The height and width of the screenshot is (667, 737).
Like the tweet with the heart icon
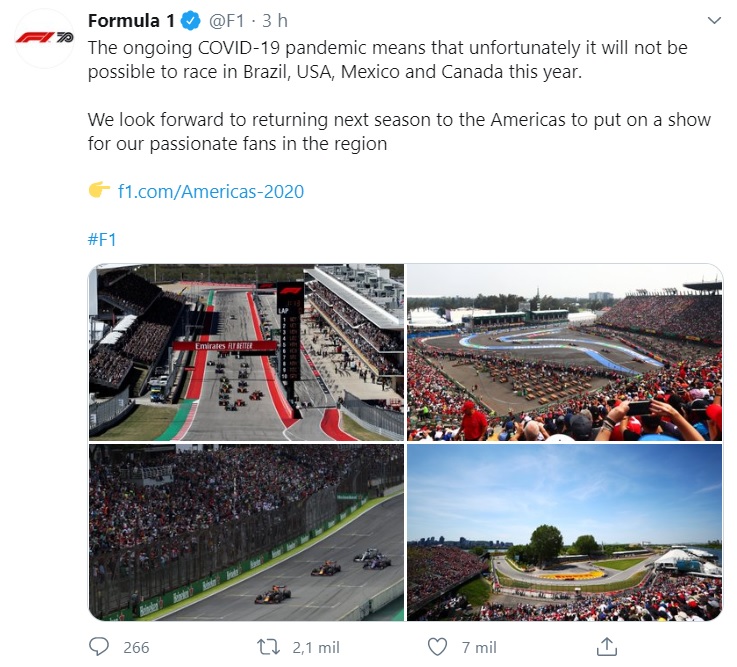(437, 647)
